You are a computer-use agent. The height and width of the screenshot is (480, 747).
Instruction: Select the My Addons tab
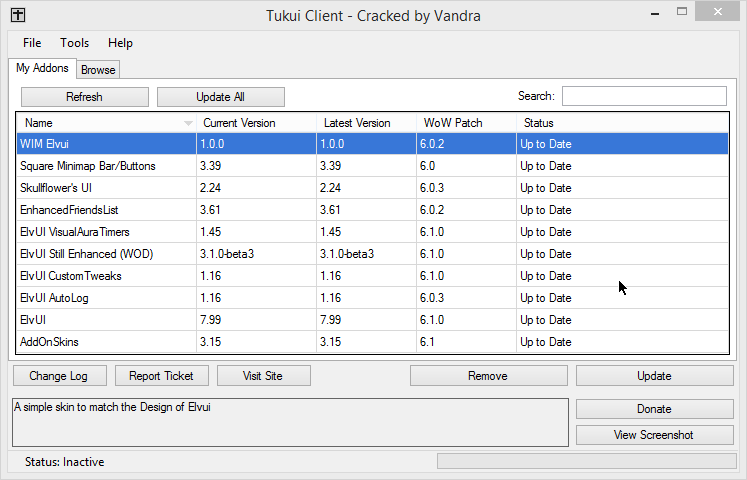[43, 68]
